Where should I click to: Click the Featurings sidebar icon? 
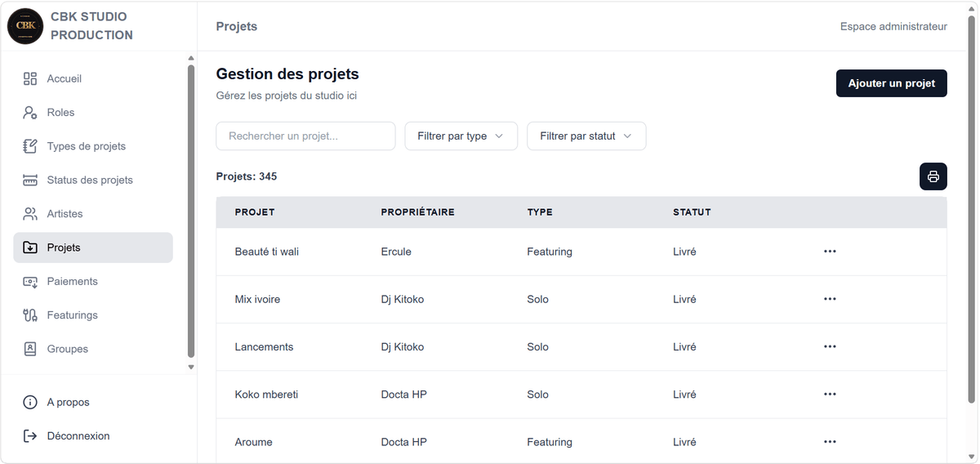pos(30,315)
